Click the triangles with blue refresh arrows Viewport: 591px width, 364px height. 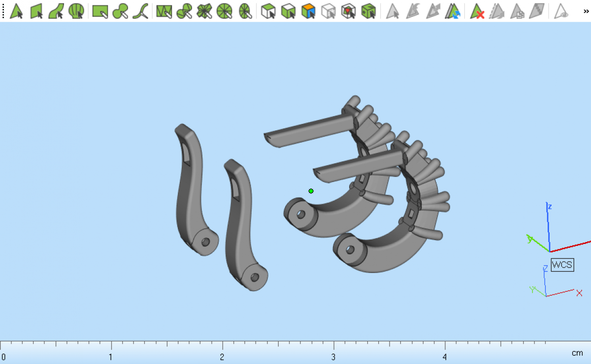pos(453,11)
